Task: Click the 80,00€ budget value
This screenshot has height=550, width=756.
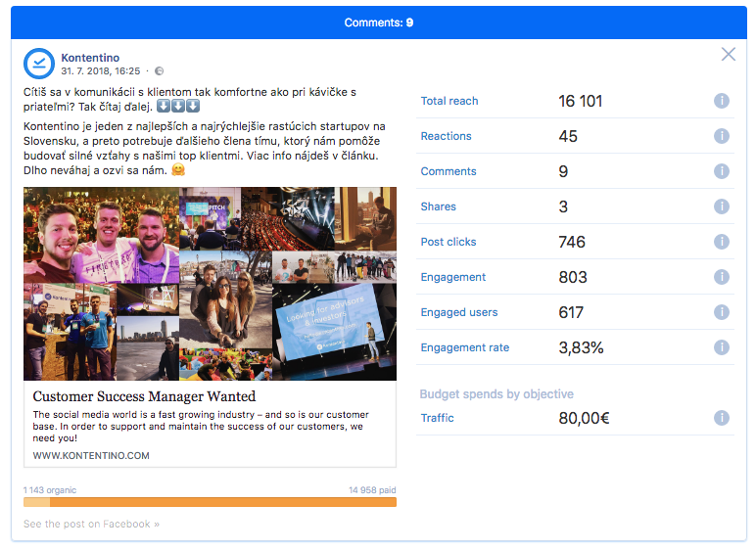Action: 584,418
